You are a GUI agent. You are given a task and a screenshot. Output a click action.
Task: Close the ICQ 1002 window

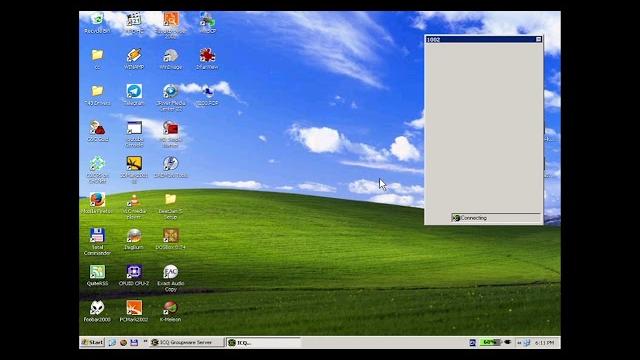[x=538, y=39]
